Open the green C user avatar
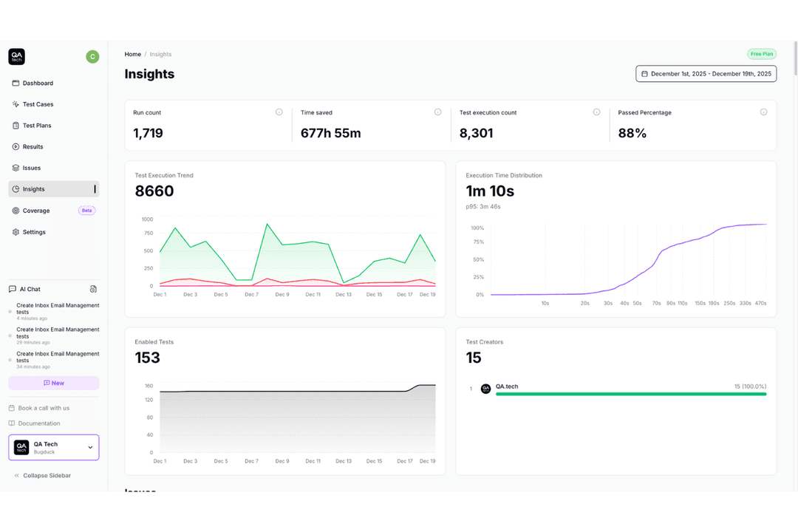 coord(92,56)
